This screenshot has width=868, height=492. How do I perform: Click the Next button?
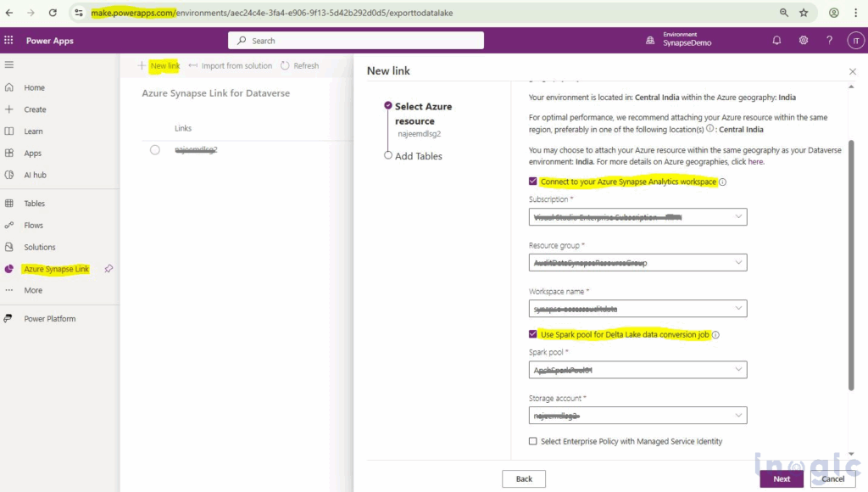click(781, 478)
